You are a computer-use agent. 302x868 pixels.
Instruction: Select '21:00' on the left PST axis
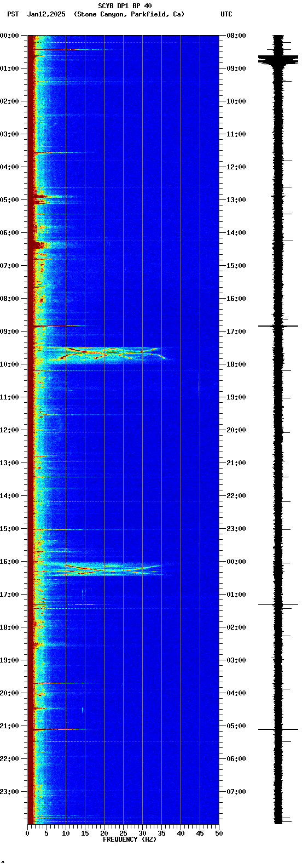pyautogui.click(x=9, y=726)
